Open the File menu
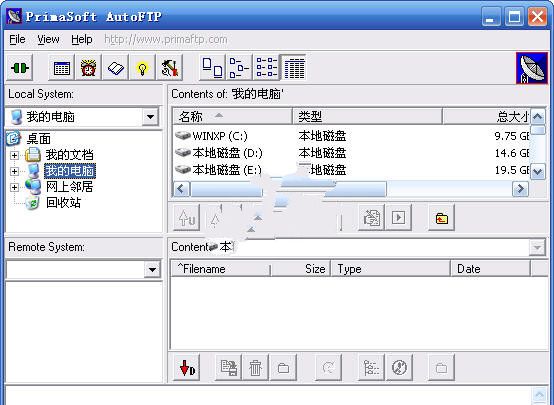 (17, 39)
